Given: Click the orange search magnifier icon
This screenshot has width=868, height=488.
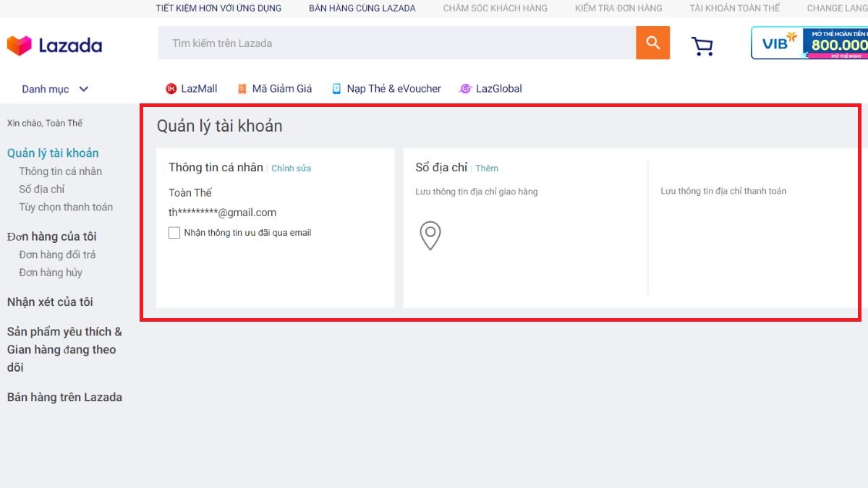Looking at the screenshot, I should tap(652, 43).
